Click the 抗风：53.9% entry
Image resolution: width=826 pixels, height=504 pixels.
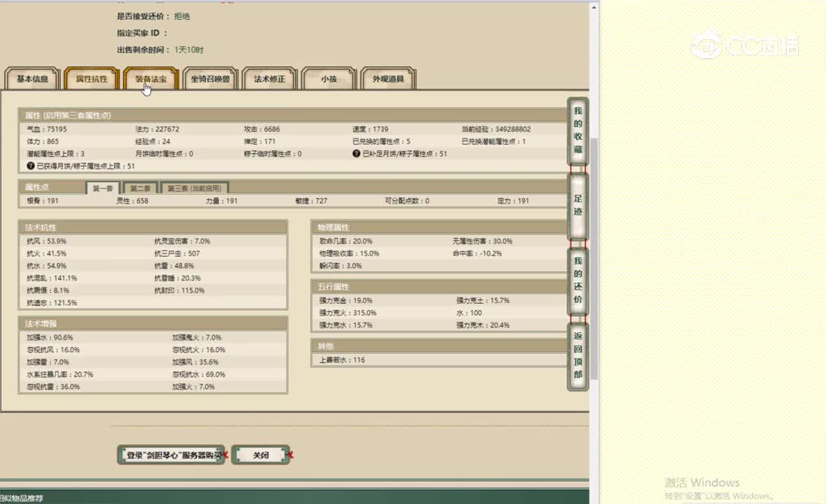46,241
